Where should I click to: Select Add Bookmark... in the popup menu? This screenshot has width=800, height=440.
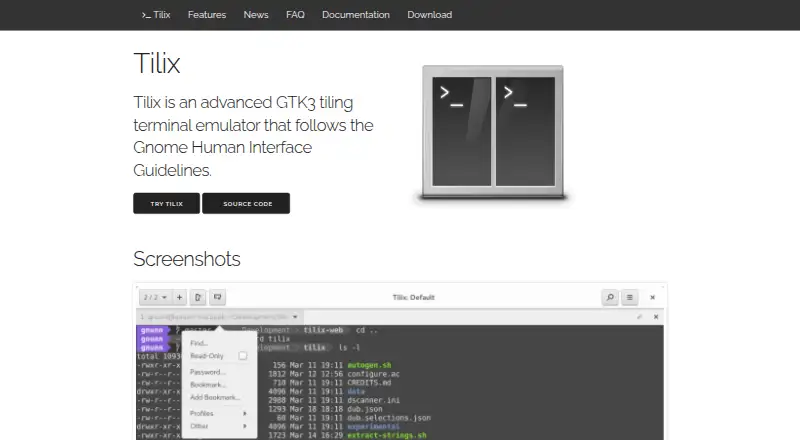tap(215, 397)
